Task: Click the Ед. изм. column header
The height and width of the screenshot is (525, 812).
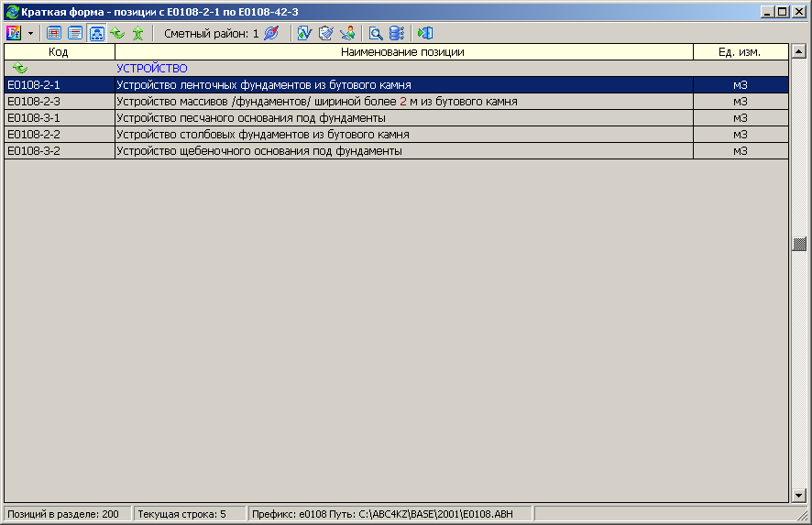Action: pos(741,52)
